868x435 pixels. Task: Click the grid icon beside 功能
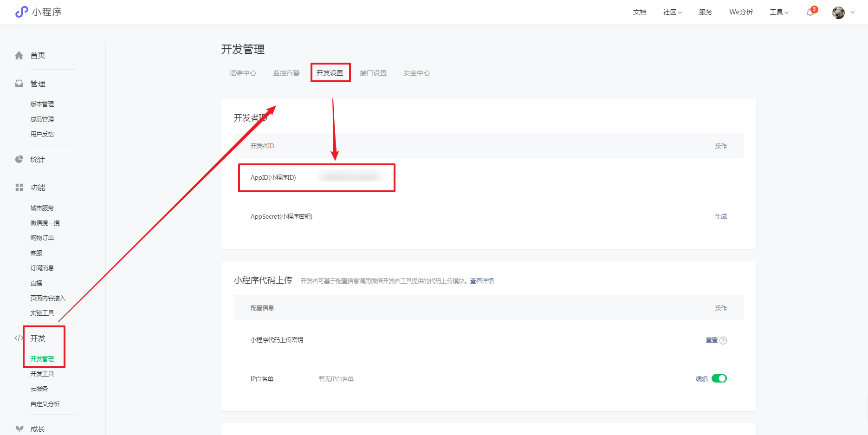(x=19, y=188)
